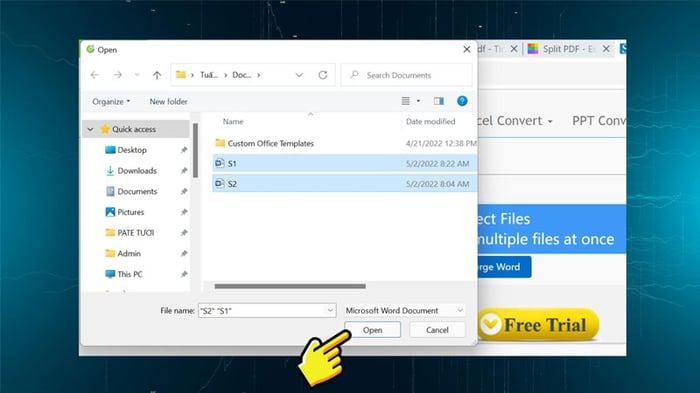Open the recent locations dropdown arrow
This screenshot has width=700, height=393.
click(137, 75)
